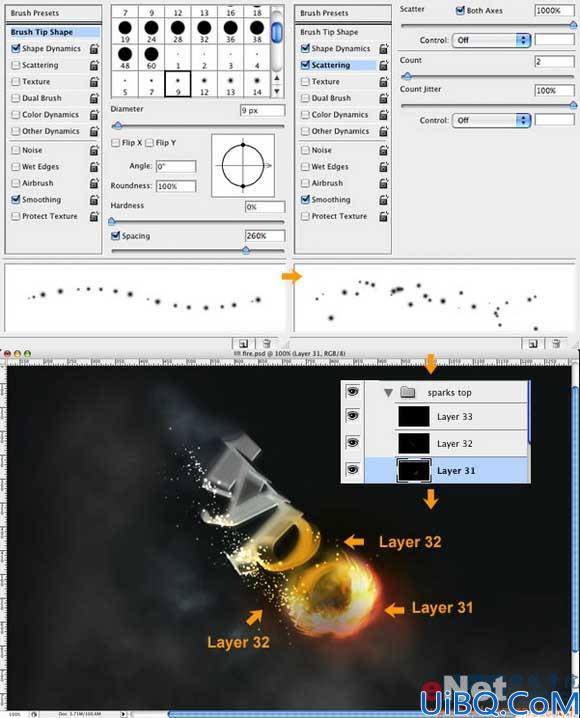Screen dimensions: 580x718
Task: Hide Layer 32 using its eye icon
Action: point(352,443)
